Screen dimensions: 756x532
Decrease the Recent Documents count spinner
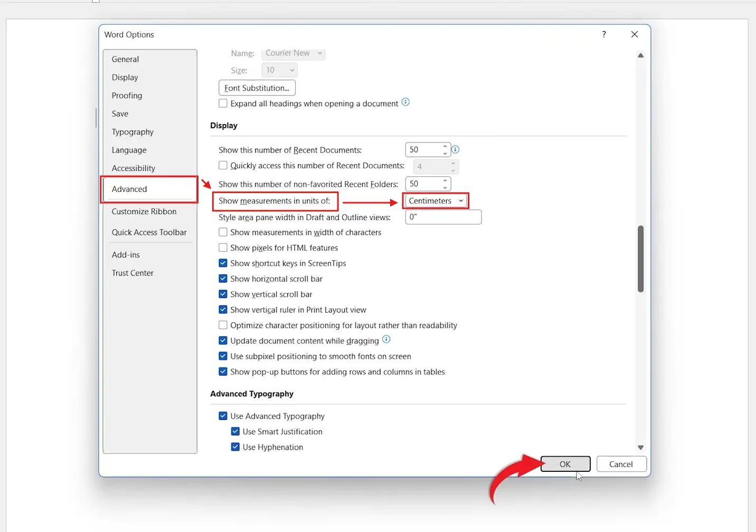(x=445, y=153)
